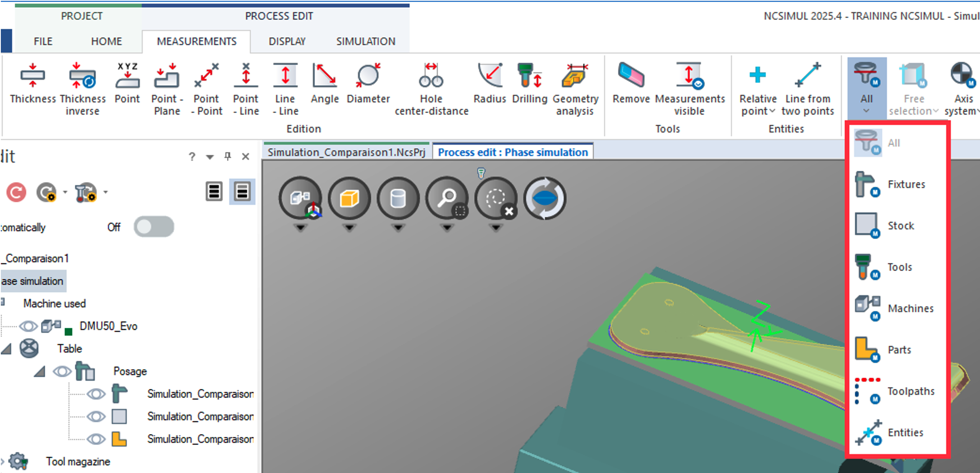Hide the DMU50_Evo machine visibility

pos(28,326)
